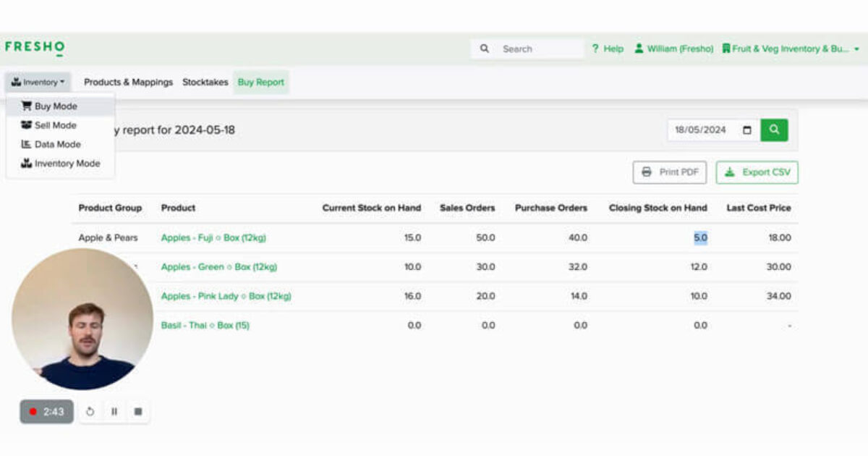Stop the screen recording
Screen dimensions: 868x456
pyautogui.click(x=138, y=410)
